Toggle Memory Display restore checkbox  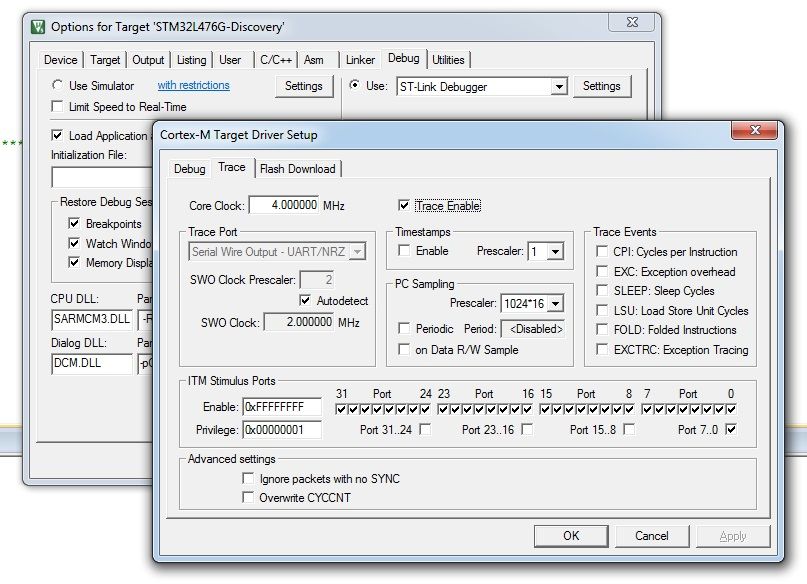[x=74, y=262]
